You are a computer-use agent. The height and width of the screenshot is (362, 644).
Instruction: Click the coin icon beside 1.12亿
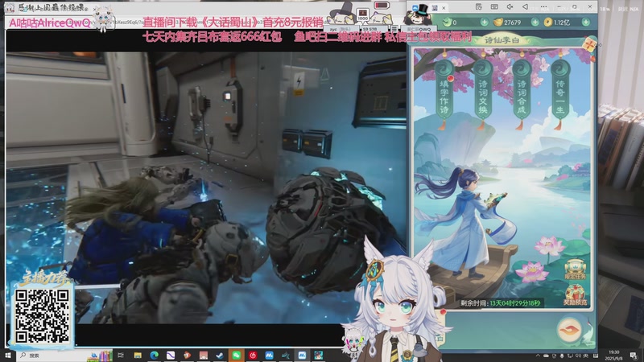click(x=548, y=23)
